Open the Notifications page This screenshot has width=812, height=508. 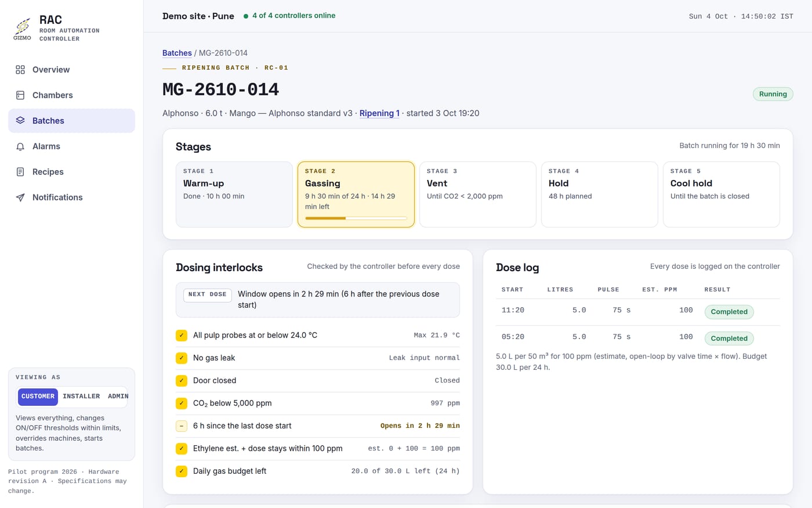(x=71, y=197)
